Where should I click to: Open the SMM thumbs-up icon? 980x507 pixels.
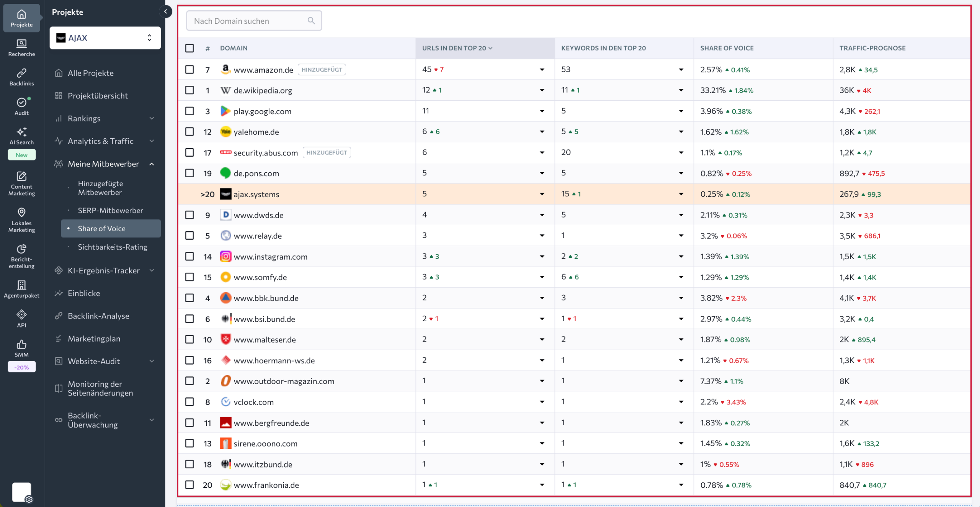tap(21, 344)
